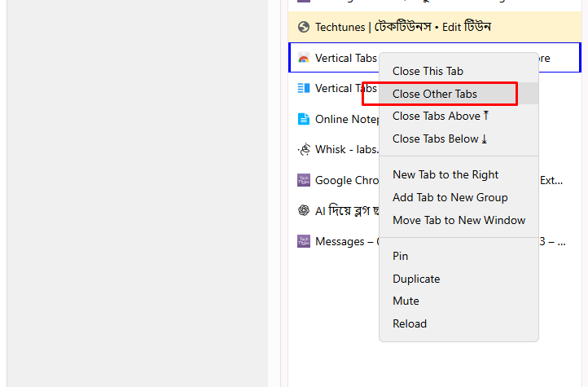588x387 pixels.
Task: Click purple favicon beside Google Chrome row
Action: point(304,180)
